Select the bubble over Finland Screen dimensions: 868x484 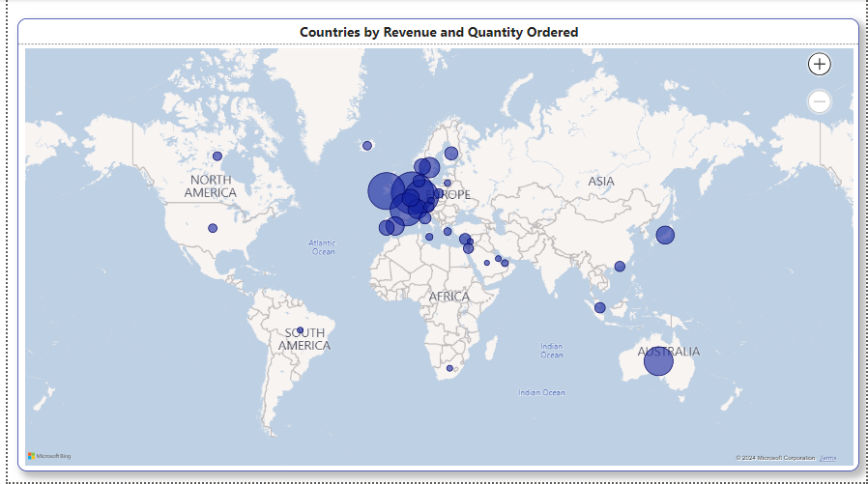(451, 153)
